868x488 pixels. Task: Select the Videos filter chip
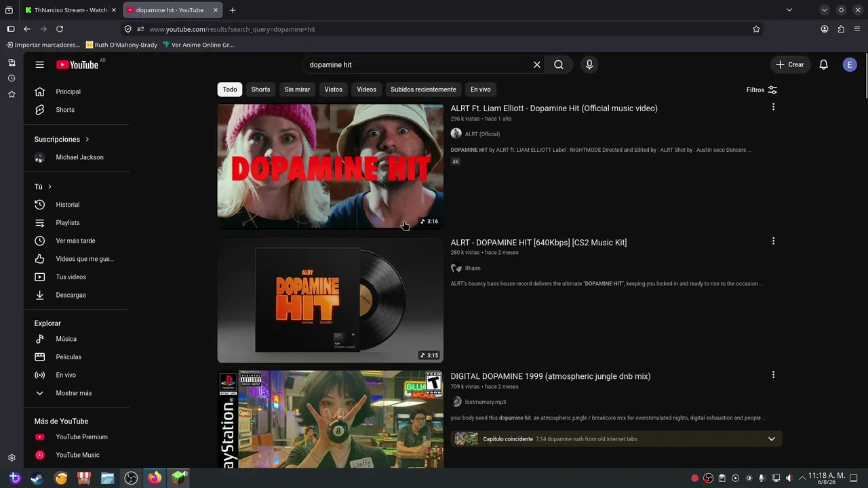pyautogui.click(x=366, y=89)
